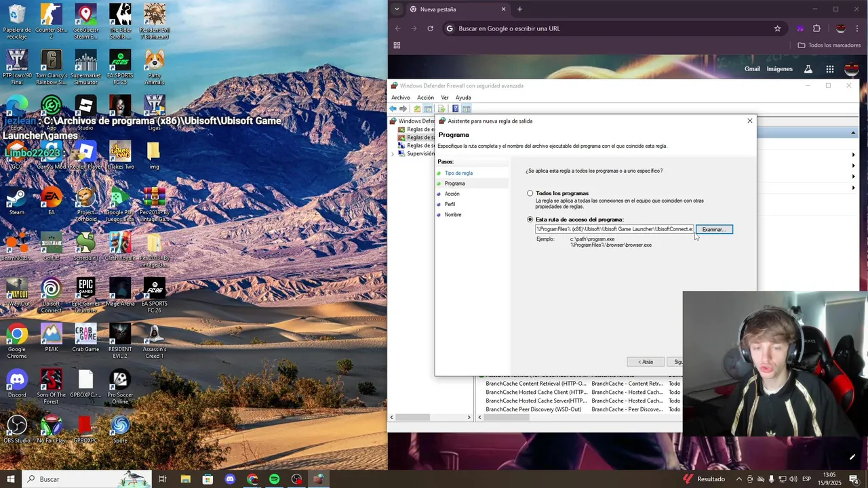Open the Steam desktop shortcut
868x488 pixels.
[16, 203]
